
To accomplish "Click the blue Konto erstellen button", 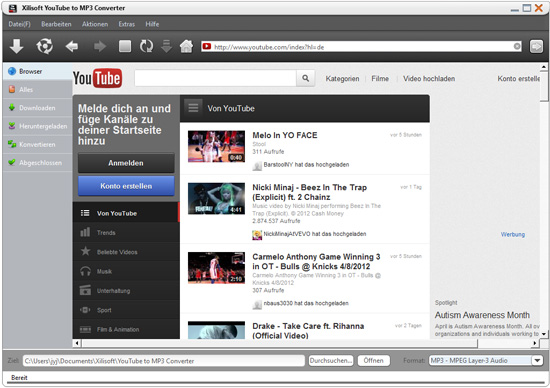I will pos(126,186).
